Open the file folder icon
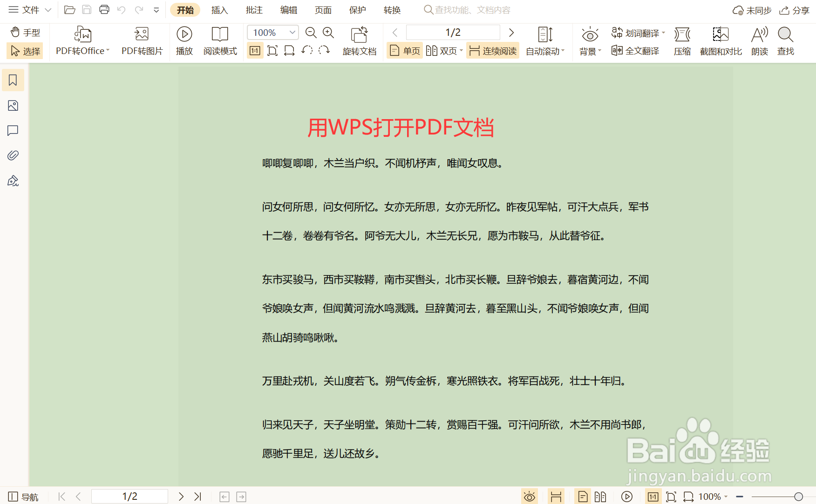The width and height of the screenshot is (816, 504). 69,10
